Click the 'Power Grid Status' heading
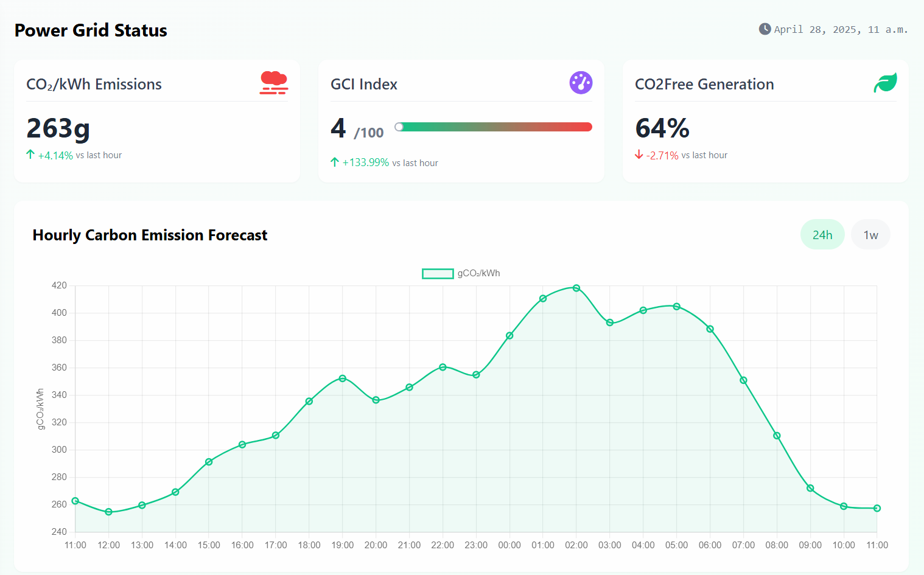Viewport: 924px width, 575px height. (x=91, y=30)
